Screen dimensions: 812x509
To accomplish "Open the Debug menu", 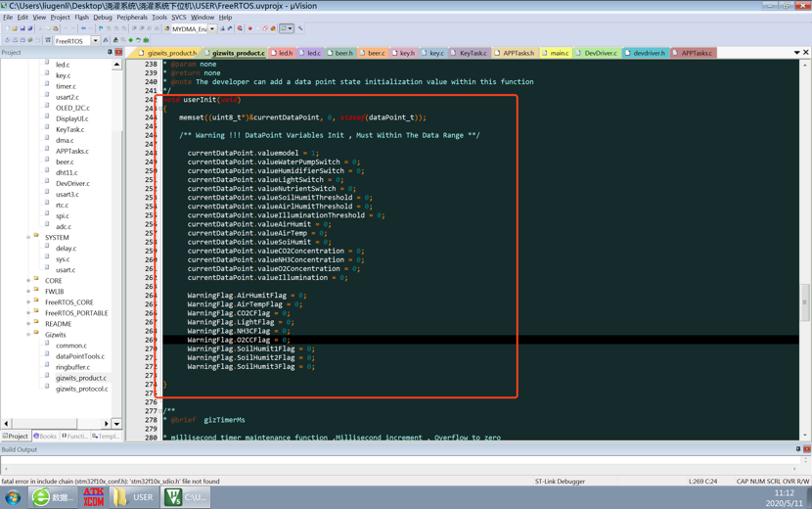I will pyautogui.click(x=103, y=17).
